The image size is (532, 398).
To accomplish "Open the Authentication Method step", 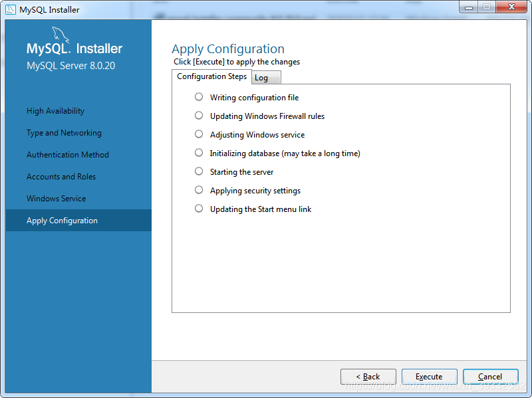I will (68, 155).
